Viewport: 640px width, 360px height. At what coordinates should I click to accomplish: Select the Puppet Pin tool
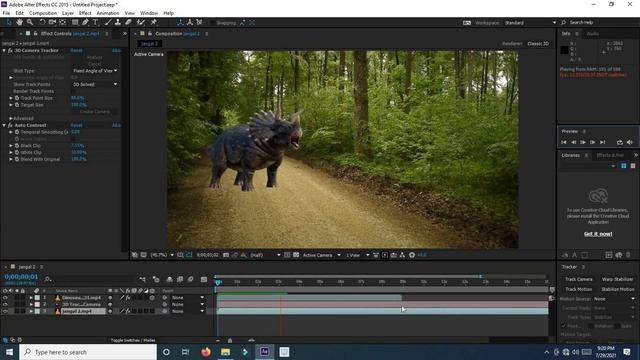tap(153, 22)
